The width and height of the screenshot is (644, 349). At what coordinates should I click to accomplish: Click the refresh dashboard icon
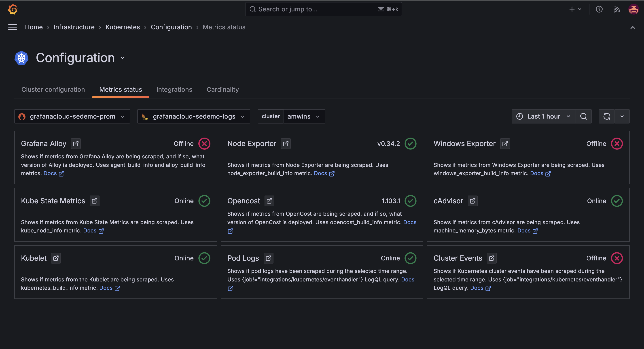click(607, 116)
